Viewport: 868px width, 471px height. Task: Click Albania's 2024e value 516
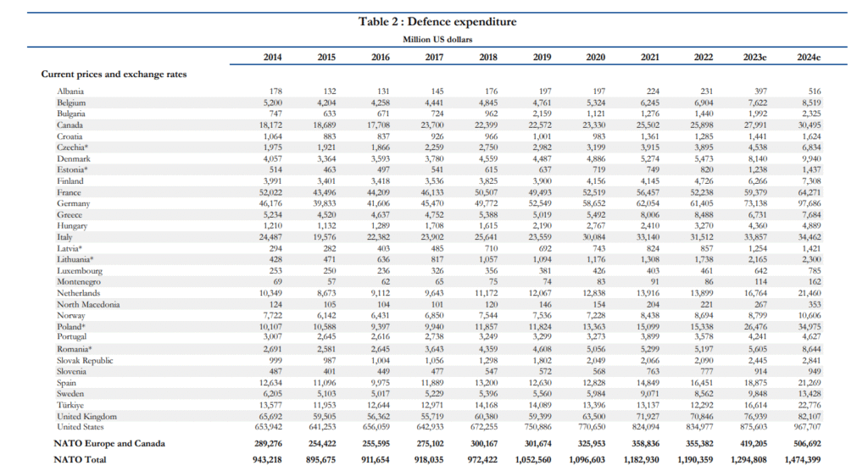(x=815, y=91)
